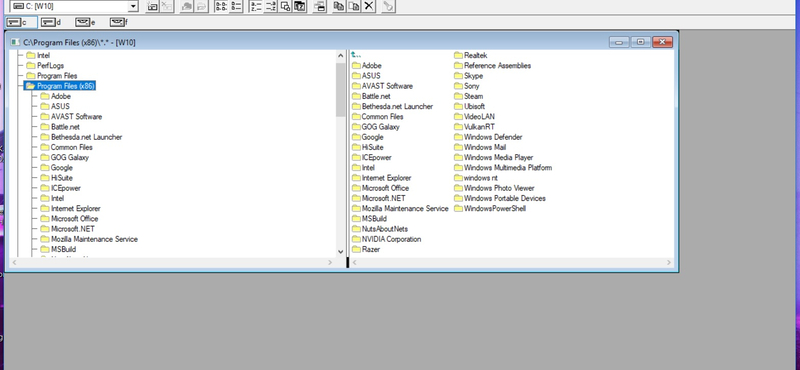Screen dimensions: 800x370
Task: Select Bethesda.net Launcher in the tree
Action: 86,137
